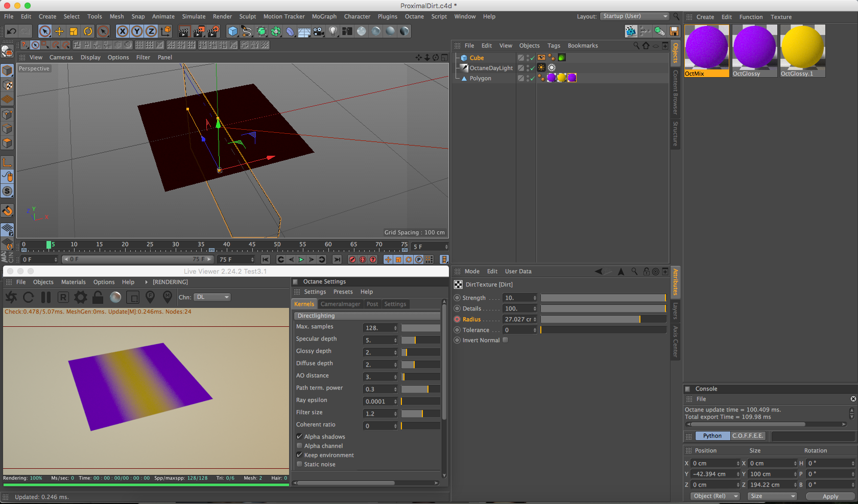Click the Python button in Console

(x=712, y=436)
